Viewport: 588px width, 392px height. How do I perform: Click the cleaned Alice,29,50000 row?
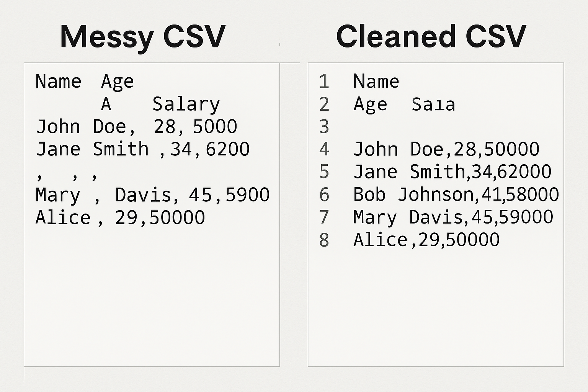coord(426,240)
